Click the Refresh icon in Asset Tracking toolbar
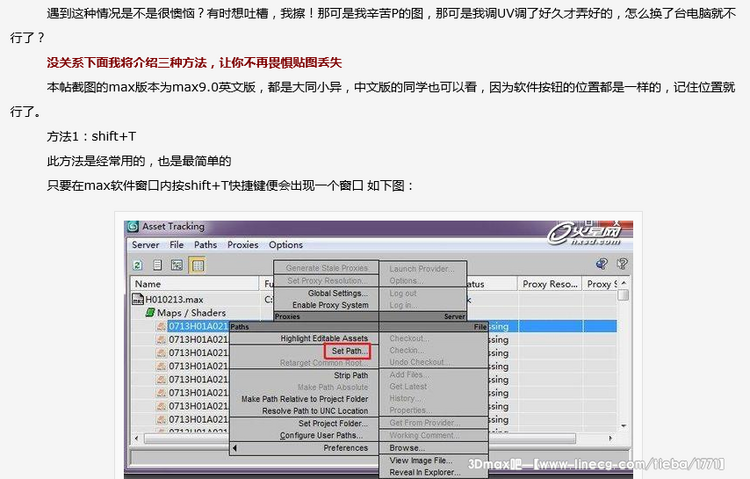 coord(138,265)
